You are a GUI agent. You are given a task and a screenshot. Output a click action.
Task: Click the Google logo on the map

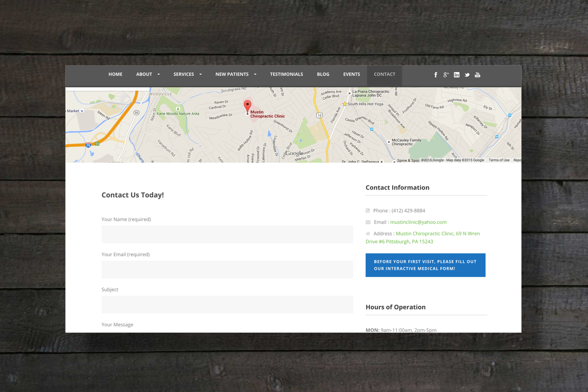pos(294,153)
